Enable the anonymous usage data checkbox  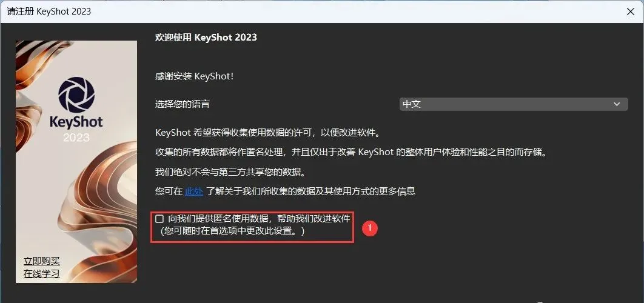click(159, 219)
